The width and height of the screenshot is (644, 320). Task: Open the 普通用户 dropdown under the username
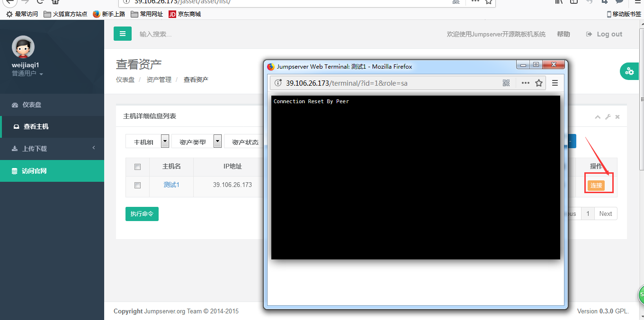click(x=27, y=74)
